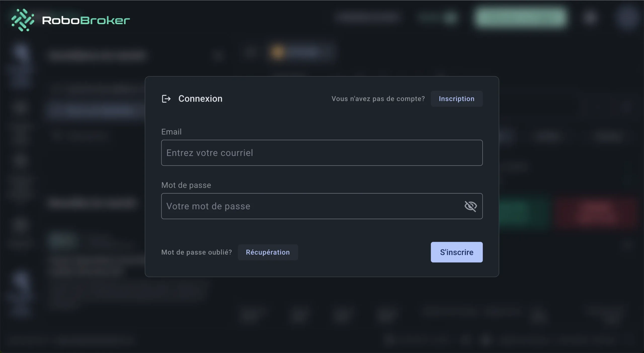Click the "Mot de passe oublié?" text
The width and height of the screenshot is (644, 353).
pyautogui.click(x=196, y=252)
